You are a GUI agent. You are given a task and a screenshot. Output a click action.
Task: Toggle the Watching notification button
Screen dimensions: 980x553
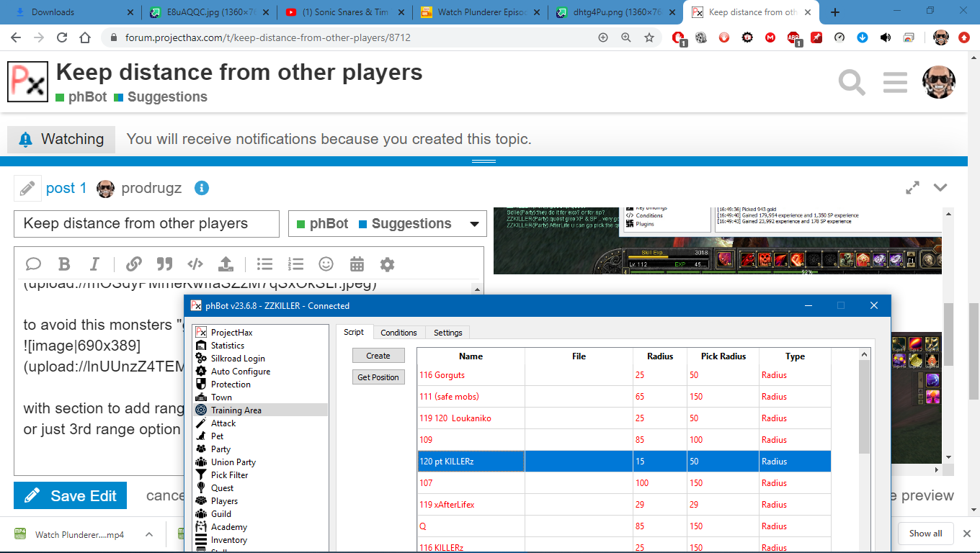click(61, 139)
